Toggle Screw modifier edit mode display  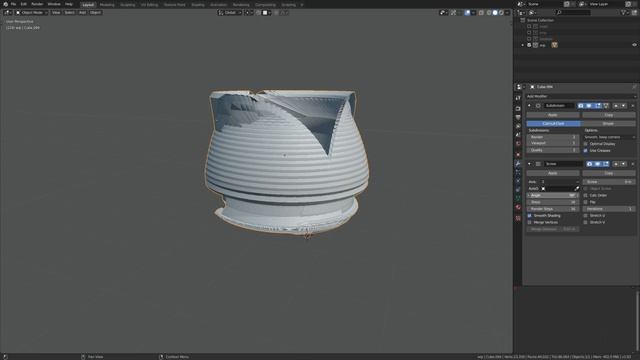606,164
